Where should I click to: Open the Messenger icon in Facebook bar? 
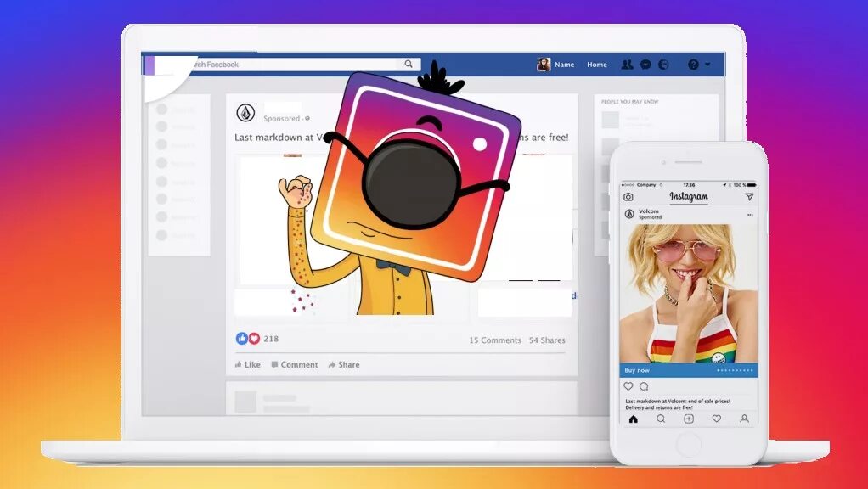645,65
